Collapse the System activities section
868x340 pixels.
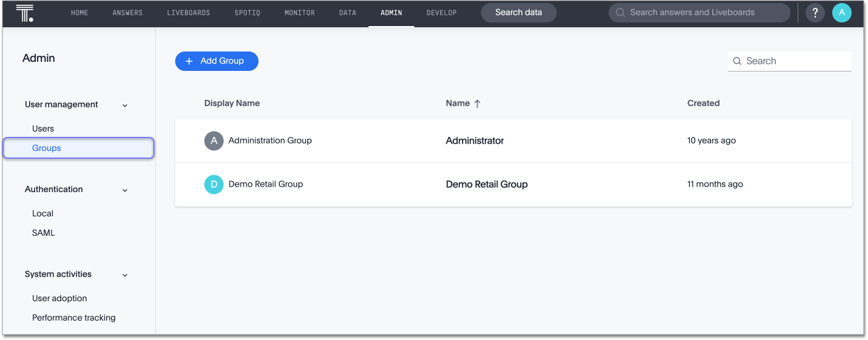(x=125, y=275)
